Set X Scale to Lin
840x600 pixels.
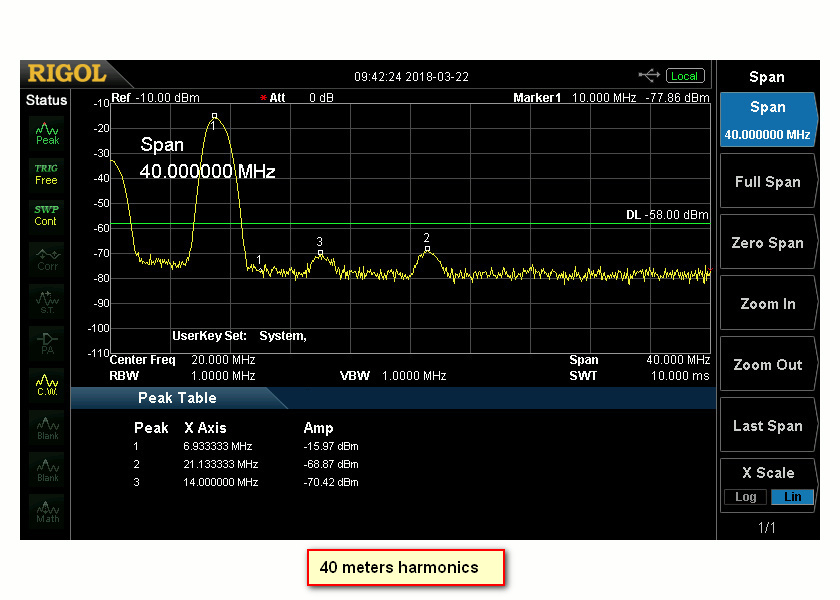click(x=792, y=497)
